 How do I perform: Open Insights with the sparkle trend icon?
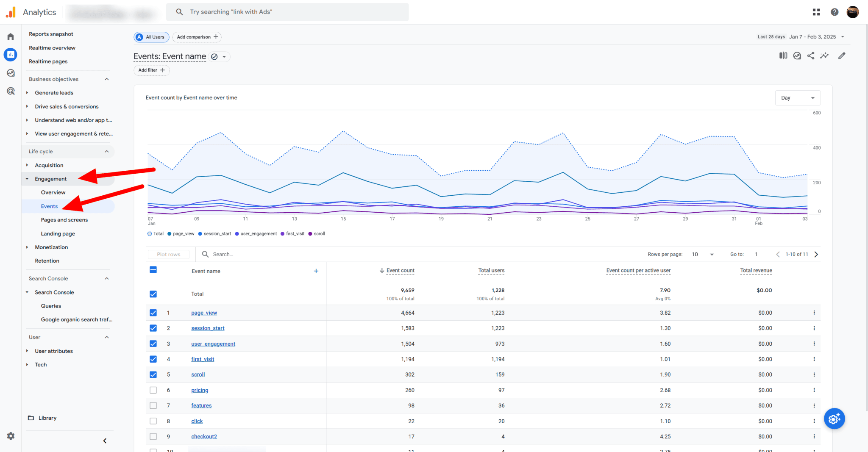[825, 55]
